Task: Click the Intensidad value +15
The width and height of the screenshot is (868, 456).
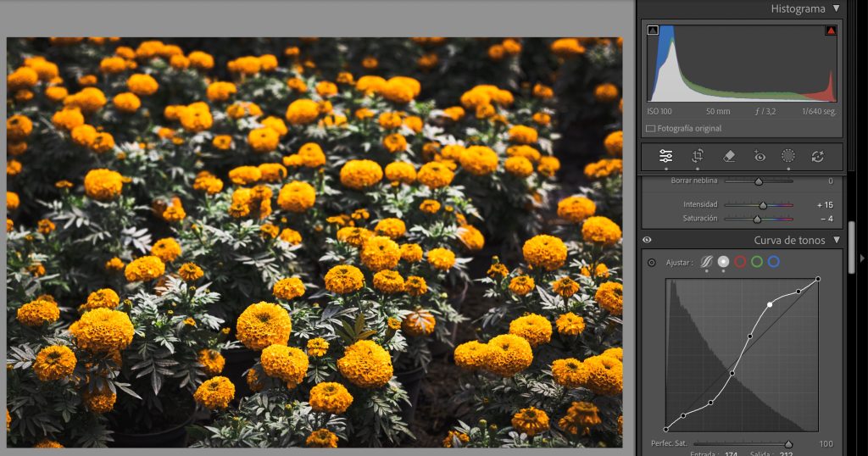Action: [x=825, y=205]
